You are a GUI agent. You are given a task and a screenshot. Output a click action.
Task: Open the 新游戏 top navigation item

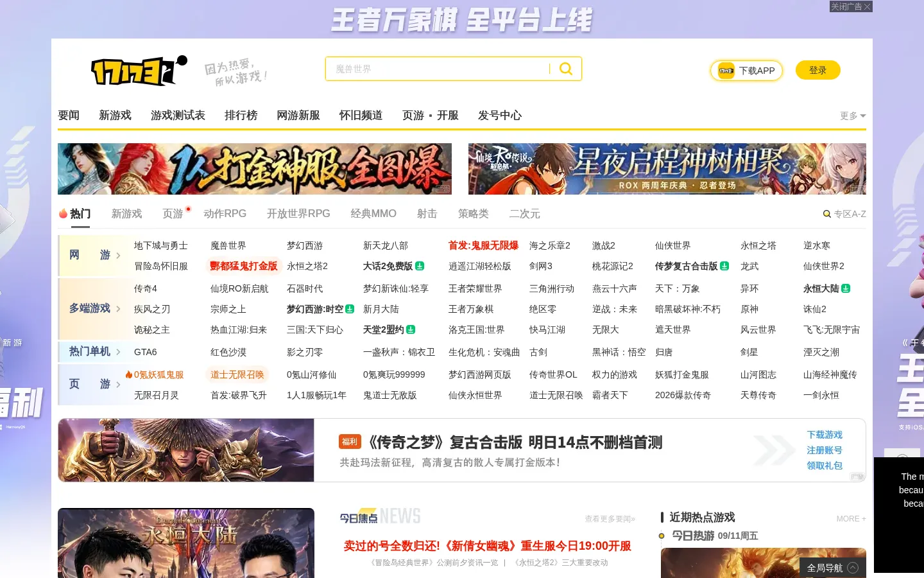click(115, 115)
